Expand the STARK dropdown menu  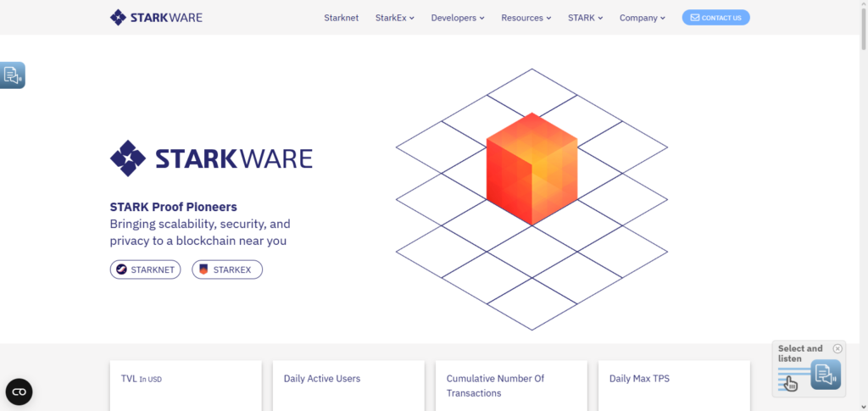coord(585,18)
